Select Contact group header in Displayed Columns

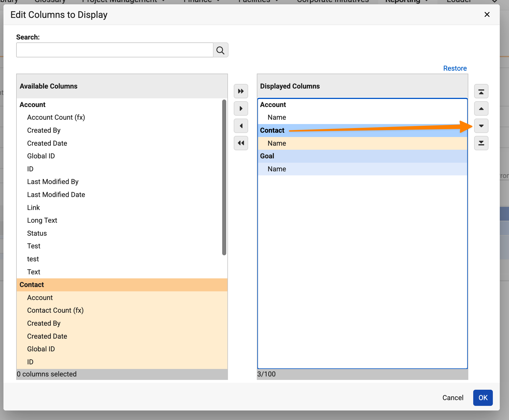pos(362,130)
